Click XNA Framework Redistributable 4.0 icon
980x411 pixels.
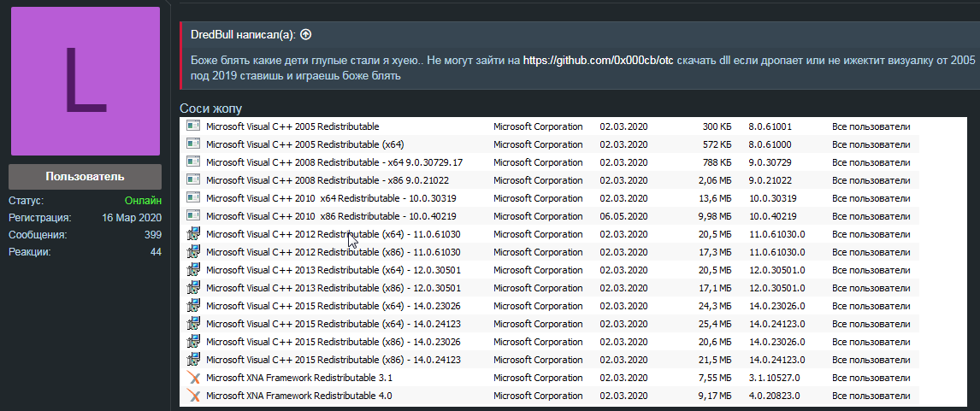(x=193, y=396)
